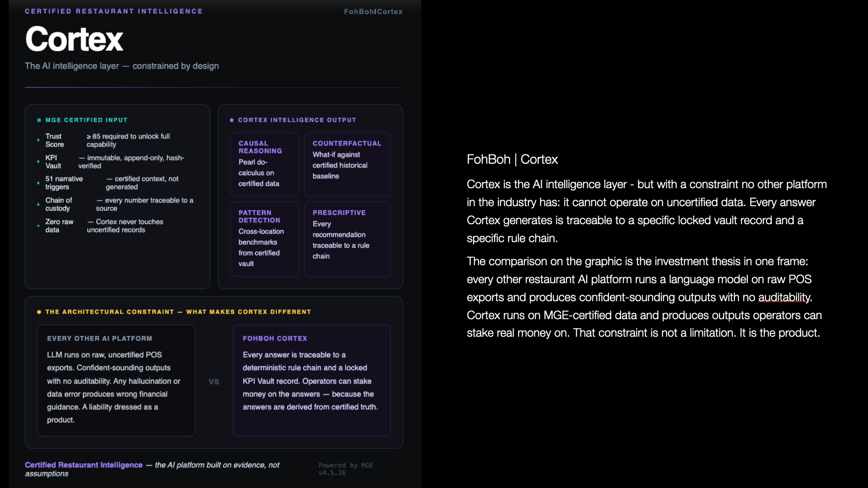Click the Powered by MGE version text
The image size is (868, 488).
pyautogui.click(x=346, y=469)
